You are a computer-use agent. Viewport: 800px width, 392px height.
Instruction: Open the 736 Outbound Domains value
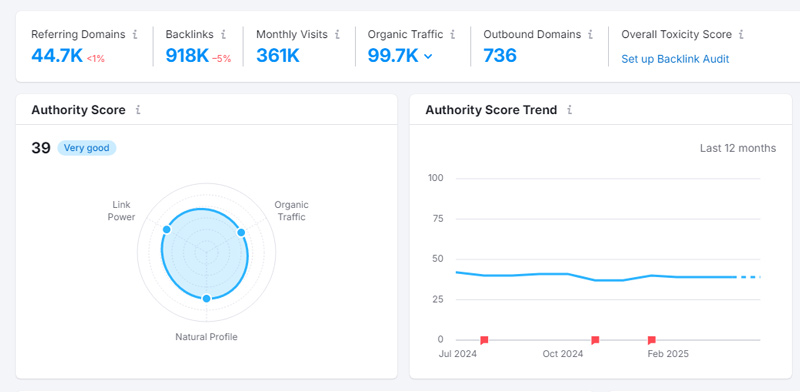click(500, 56)
